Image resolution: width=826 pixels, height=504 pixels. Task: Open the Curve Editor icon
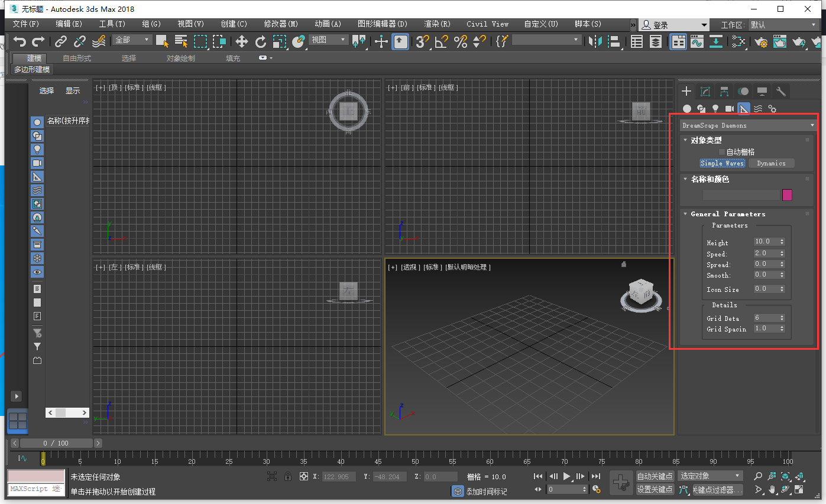pyautogui.click(x=697, y=41)
